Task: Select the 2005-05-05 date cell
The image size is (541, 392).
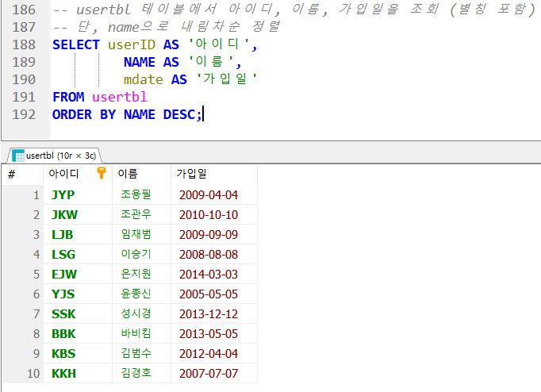Action: (x=214, y=294)
